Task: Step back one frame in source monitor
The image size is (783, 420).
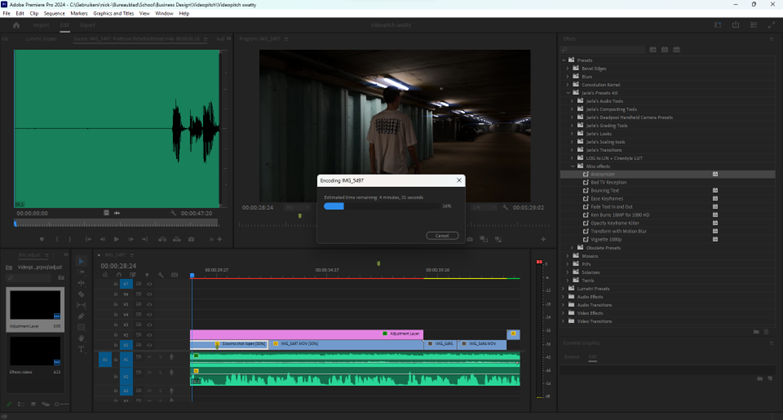Action: click(102, 239)
